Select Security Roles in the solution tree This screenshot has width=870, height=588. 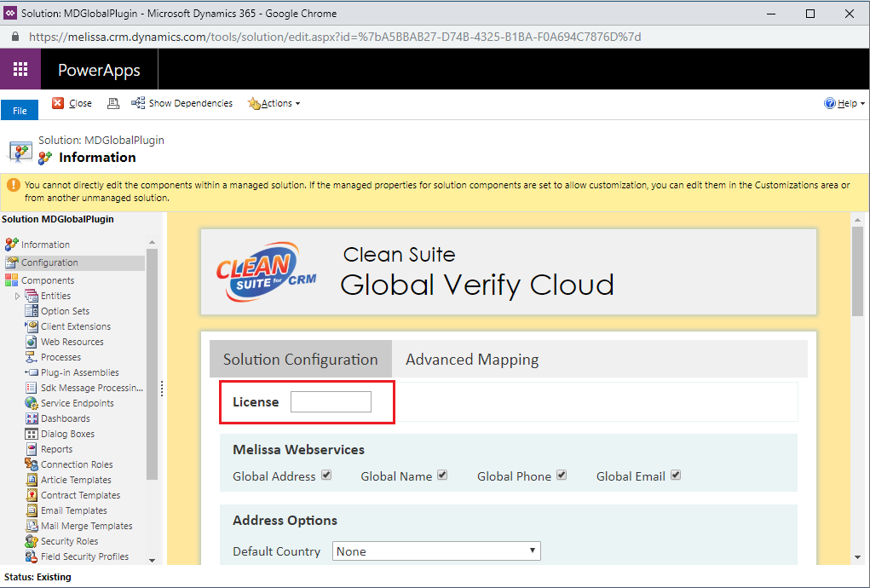(69, 541)
